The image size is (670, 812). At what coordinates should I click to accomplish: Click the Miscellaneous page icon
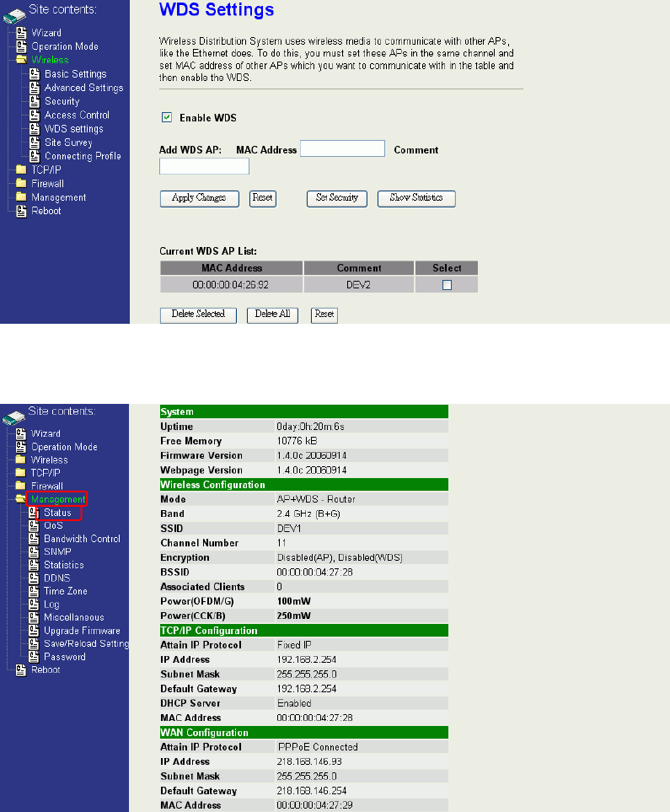pyautogui.click(x=34, y=617)
